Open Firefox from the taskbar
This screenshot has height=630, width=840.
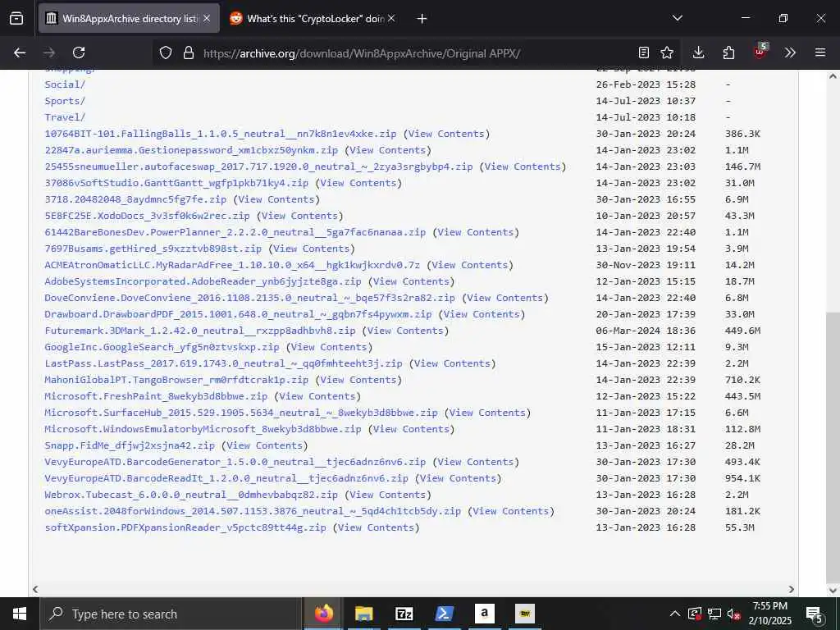click(323, 614)
